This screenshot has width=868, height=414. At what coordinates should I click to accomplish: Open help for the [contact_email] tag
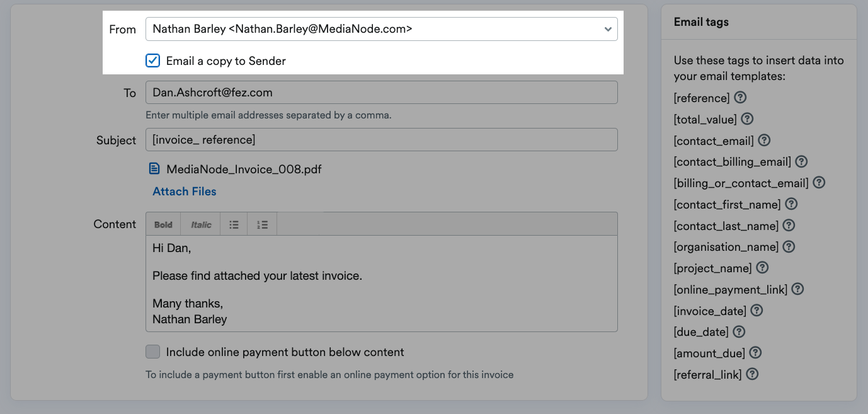[x=765, y=140]
